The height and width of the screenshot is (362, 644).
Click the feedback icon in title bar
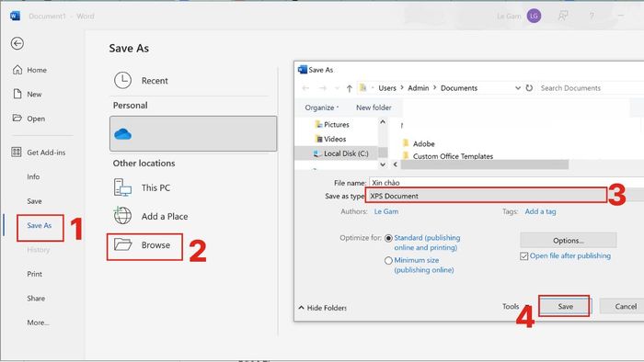[x=563, y=16]
